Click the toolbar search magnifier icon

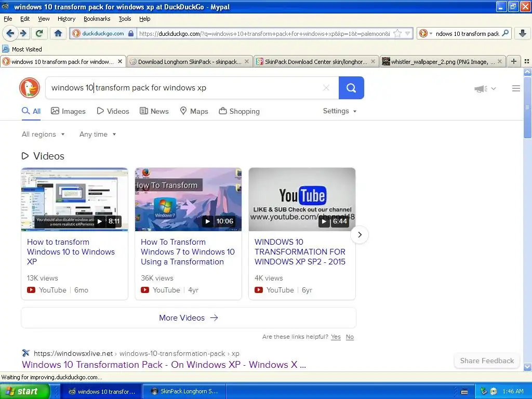coord(505,33)
